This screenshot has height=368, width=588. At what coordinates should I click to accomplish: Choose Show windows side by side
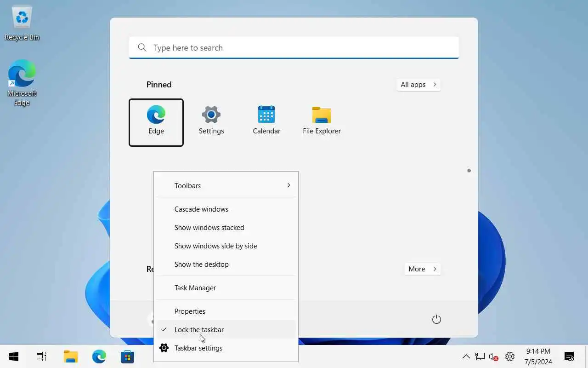coord(226,246)
